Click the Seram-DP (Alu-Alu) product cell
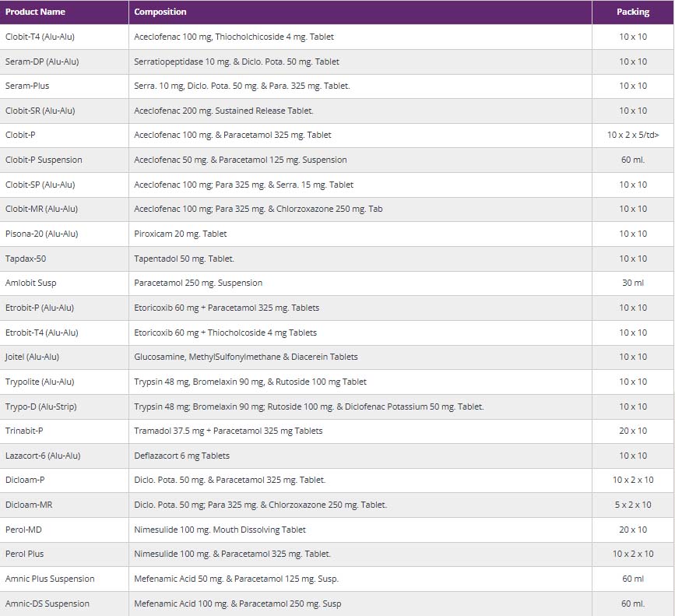 (x=41, y=62)
